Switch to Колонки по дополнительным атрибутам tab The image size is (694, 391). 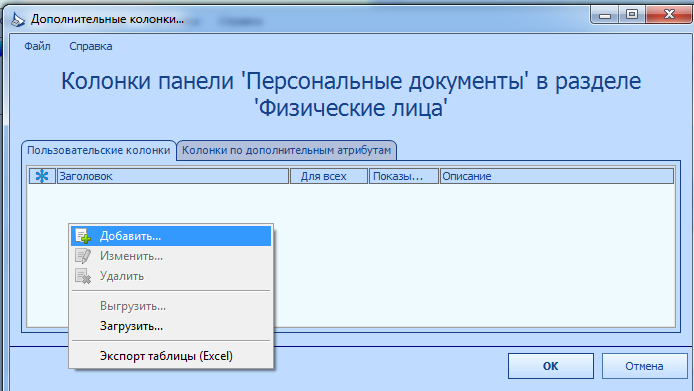(x=286, y=150)
